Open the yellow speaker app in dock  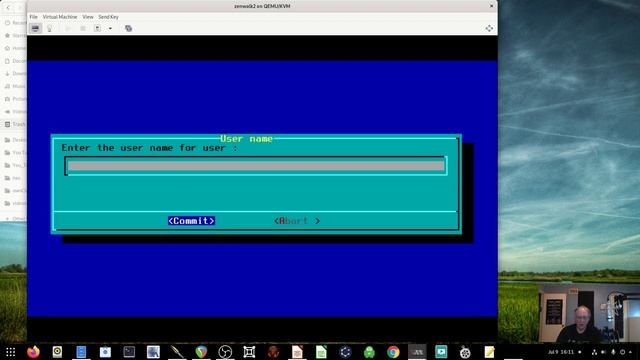tap(57, 352)
